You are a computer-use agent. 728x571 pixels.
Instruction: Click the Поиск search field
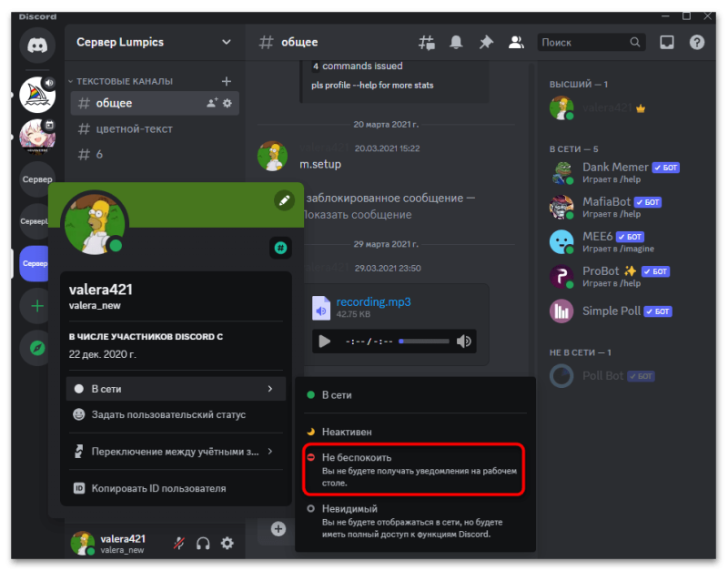[591, 43]
